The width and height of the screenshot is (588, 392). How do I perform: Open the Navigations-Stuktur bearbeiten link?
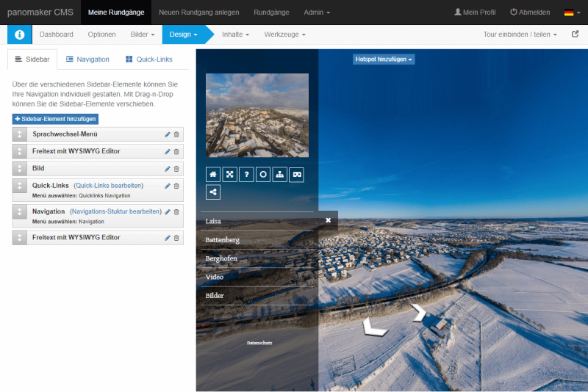click(115, 211)
